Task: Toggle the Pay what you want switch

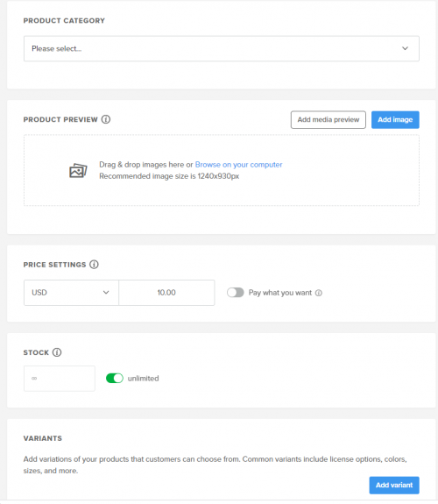Action: pos(236,293)
